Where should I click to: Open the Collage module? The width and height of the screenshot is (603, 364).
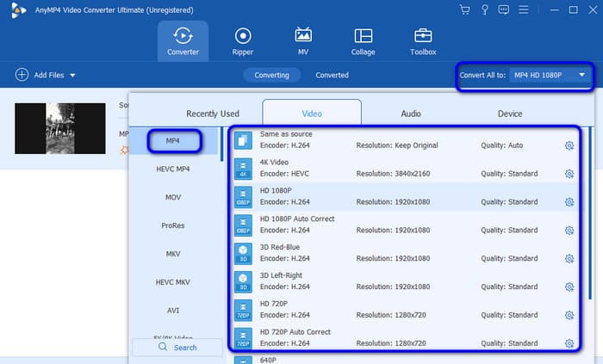[x=363, y=41]
